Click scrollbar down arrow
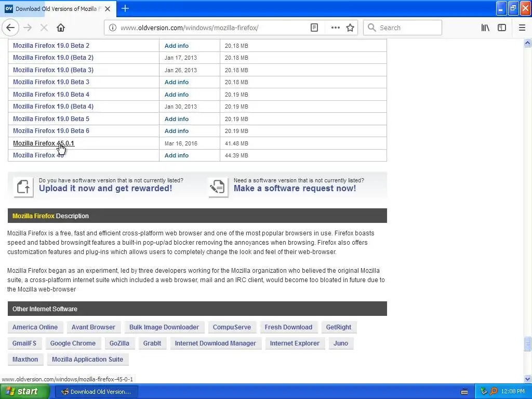The width and height of the screenshot is (532, 399). pos(527,379)
